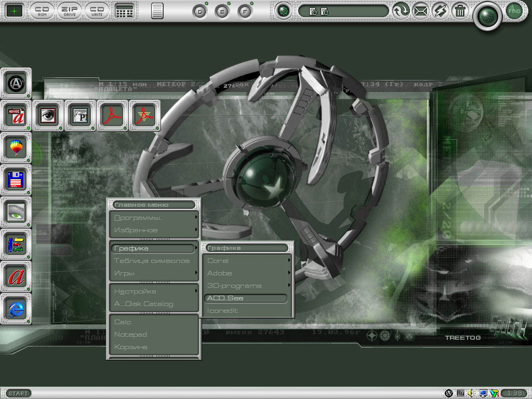
Task: Launch the Adobe Photoshop eye icon
Action: coord(48,115)
